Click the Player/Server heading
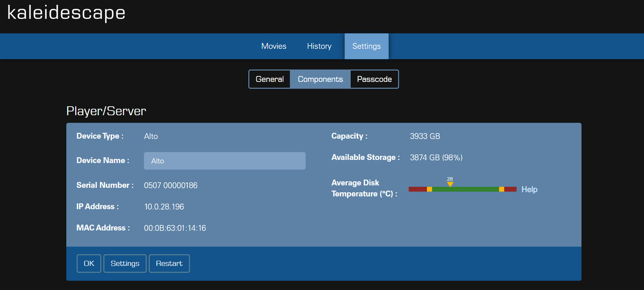Image resolution: width=644 pixels, height=290 pixels. pyautogui.click(x=106, y=111)
